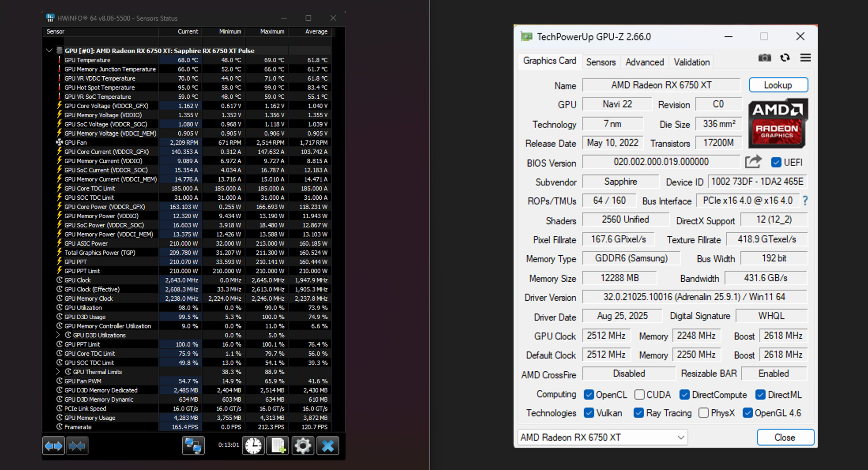Click the BIOS Version field
The width and height of the screenshot is (868, 470).
661,162
